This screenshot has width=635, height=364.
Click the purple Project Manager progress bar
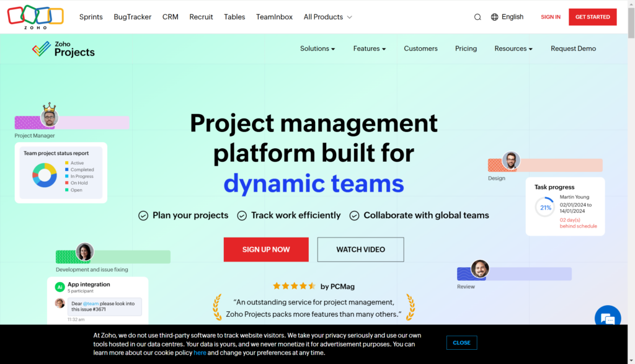pos(72,123)
